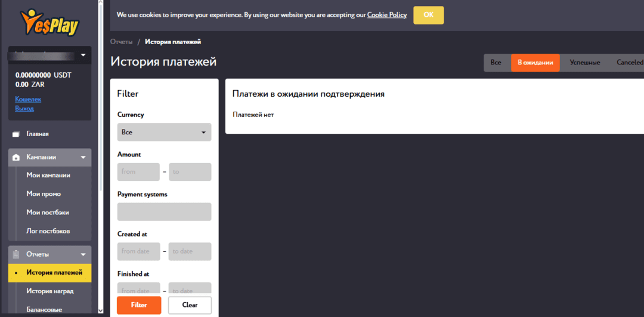Viewport: 644px width, 317px height.
Task: Switch to the Успешные tab
Action: (x=585, y=63)
